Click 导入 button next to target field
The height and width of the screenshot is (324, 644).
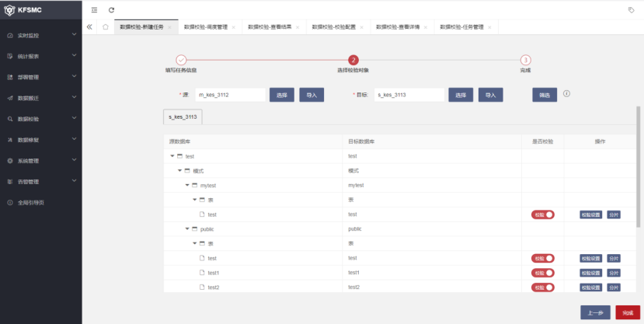click(x=491, y=95)
